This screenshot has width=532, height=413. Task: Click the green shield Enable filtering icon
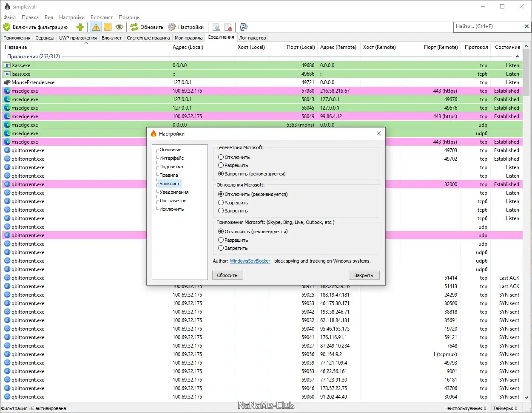(x=7, y=27)
